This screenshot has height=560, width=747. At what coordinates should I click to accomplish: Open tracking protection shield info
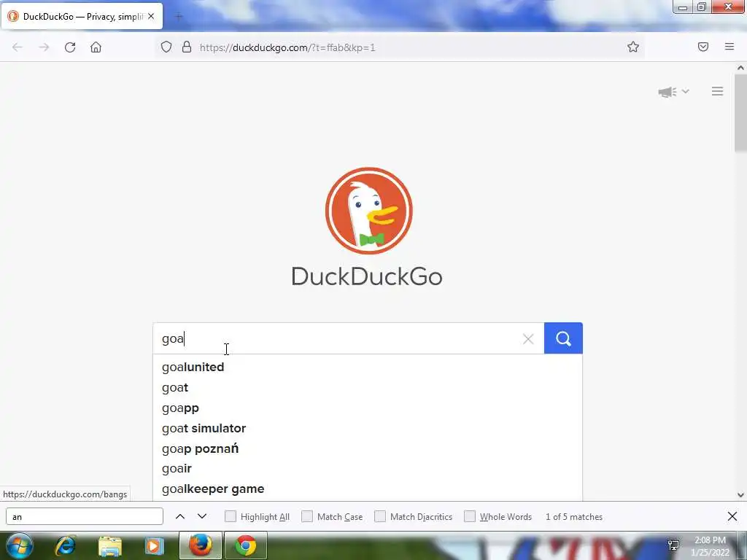click(x=166, y=47)
